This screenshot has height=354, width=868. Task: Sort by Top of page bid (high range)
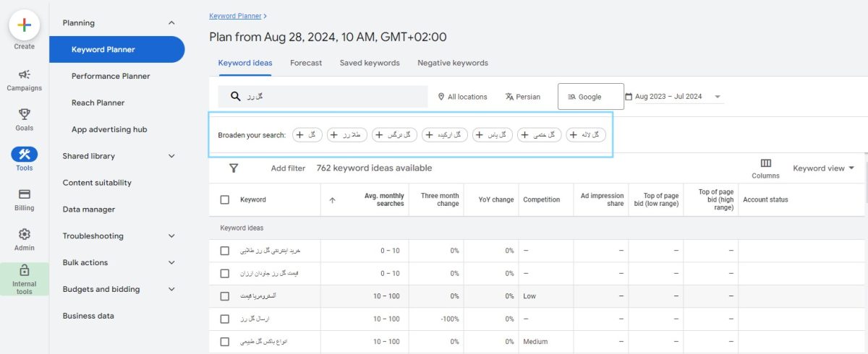(716, 199)
